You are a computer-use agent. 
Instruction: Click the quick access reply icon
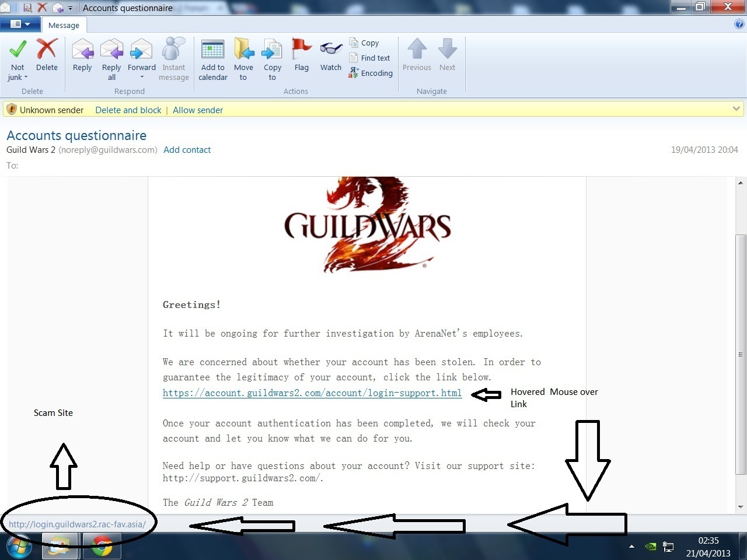tap(58, 8)
